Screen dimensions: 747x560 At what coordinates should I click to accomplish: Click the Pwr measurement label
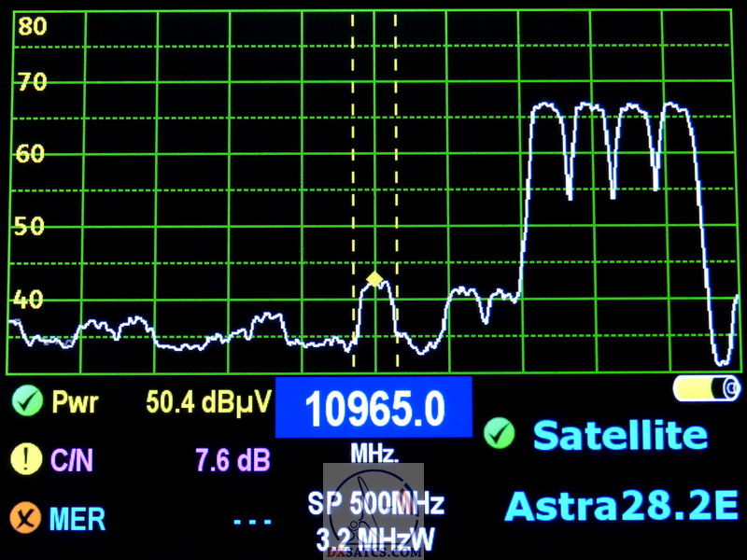(x=75, y=403)
